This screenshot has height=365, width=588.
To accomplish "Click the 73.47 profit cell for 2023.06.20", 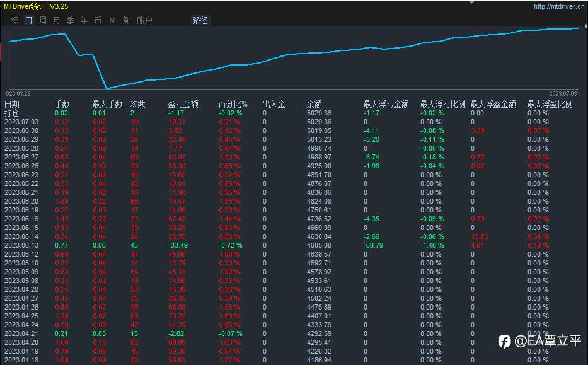I will pos(176,201).
